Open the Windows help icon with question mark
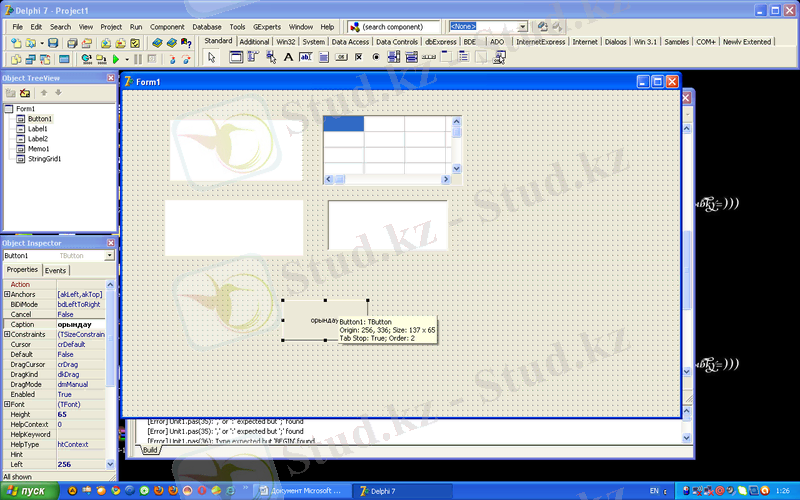Screen dimensions: 800x500 (x=186, y=43)
